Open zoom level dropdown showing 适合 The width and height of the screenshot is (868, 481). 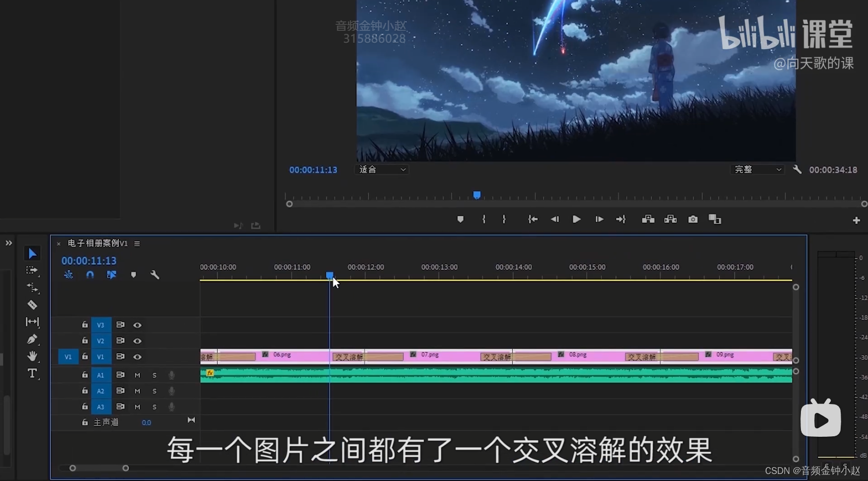382,169
